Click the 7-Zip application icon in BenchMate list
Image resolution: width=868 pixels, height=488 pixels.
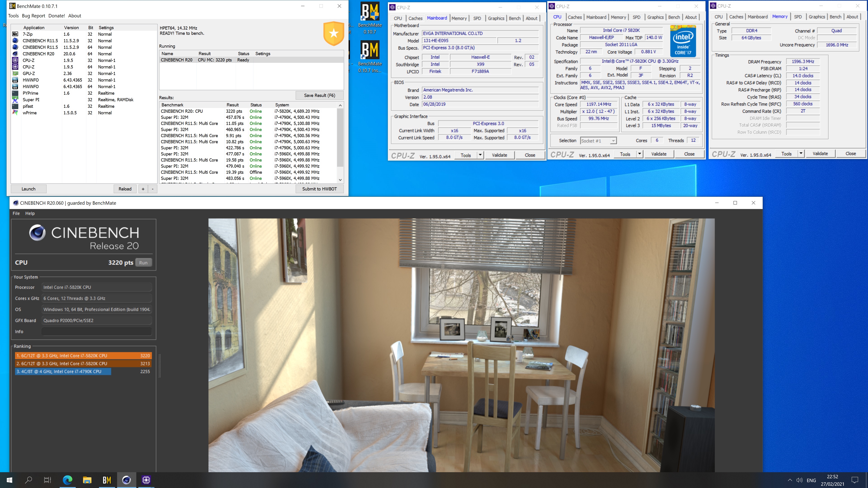click(15, 34)
